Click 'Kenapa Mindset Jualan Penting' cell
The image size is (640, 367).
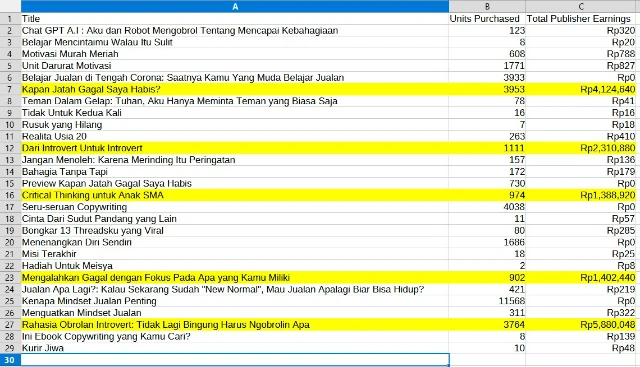235,301
